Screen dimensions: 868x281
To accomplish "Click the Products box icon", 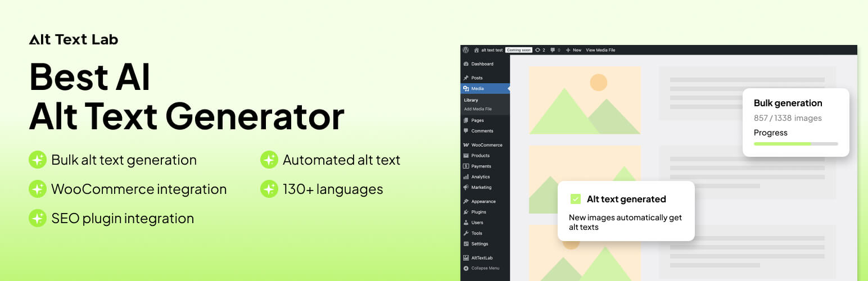I will coord(466,156).
